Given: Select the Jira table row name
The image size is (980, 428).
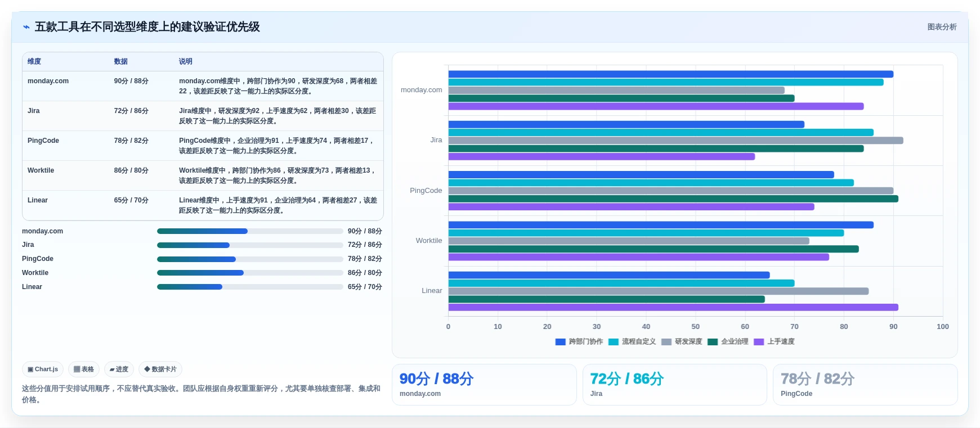Looking at the screenshot, I should coord(34,111).
